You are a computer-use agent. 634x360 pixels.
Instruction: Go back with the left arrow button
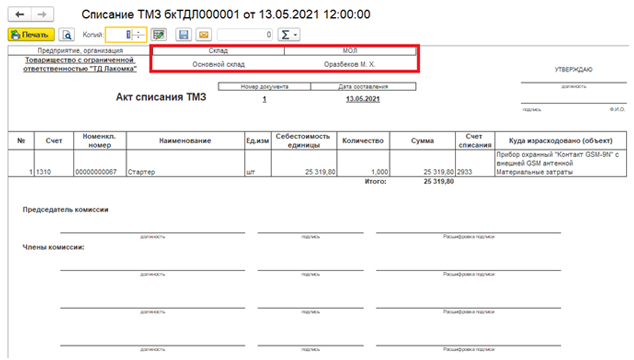[20, 15]
